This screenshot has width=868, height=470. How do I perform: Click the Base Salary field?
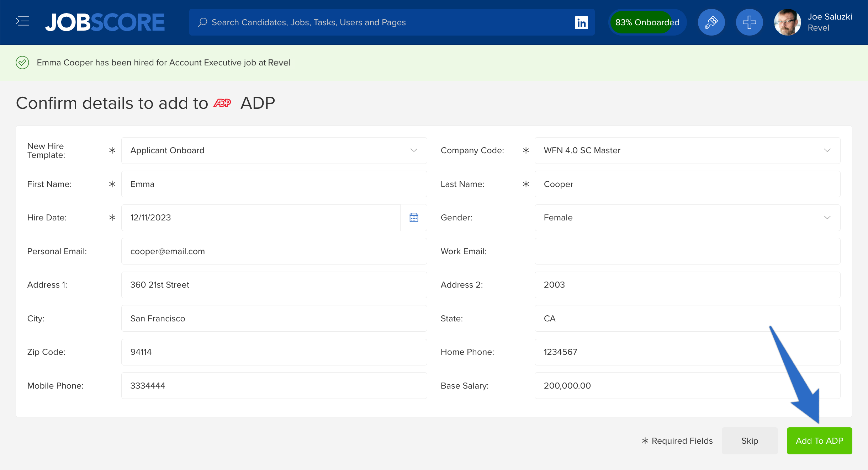point(687,386)
